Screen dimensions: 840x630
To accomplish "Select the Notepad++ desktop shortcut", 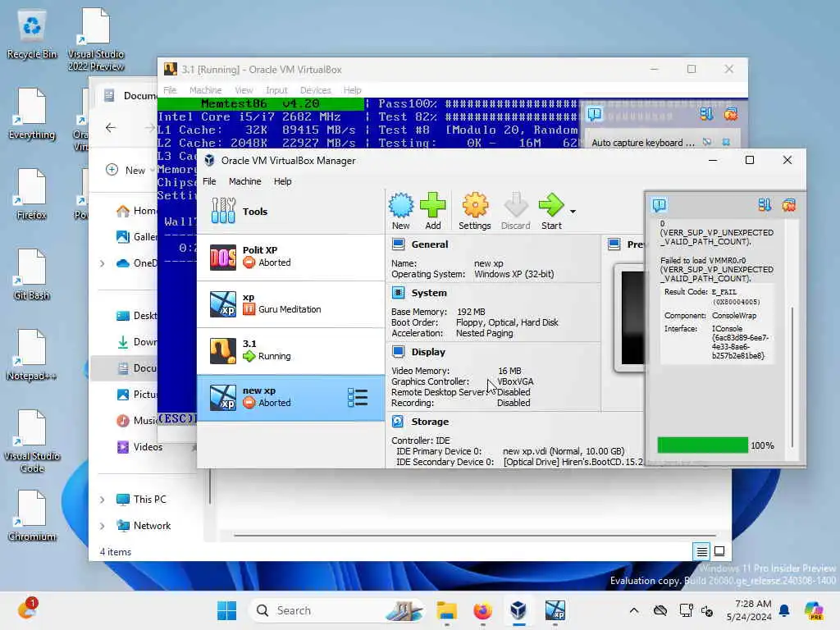I will (32, 355).
